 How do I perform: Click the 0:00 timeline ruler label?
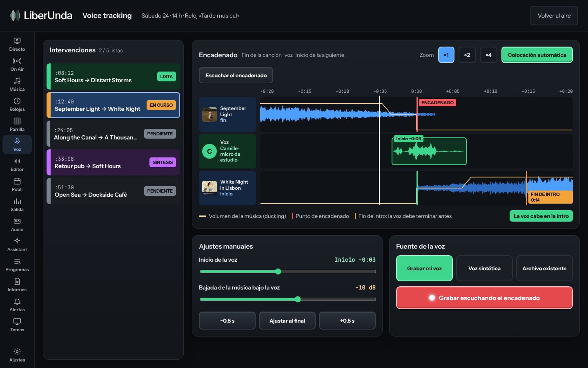pyautogui.click(x=416, y=92)
